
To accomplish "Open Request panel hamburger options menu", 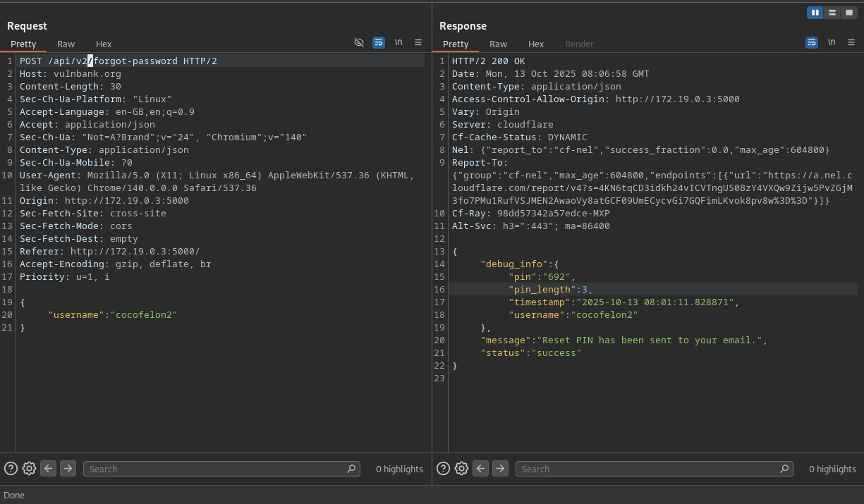I will 418,43.
